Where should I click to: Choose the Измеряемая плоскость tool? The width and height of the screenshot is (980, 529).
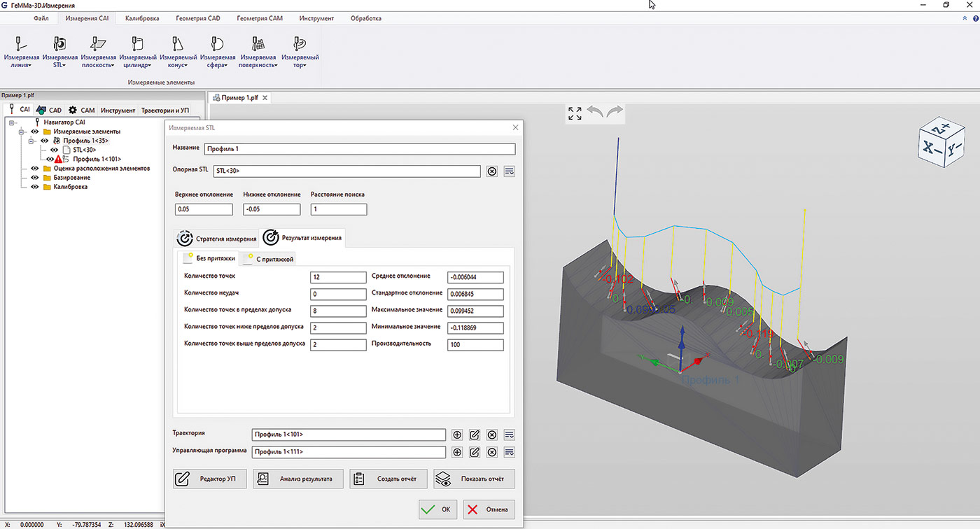point(99,52)
